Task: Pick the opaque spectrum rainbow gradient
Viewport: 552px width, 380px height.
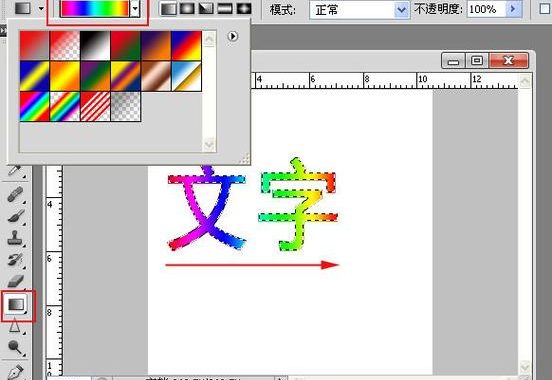Action: pos(34,106)
